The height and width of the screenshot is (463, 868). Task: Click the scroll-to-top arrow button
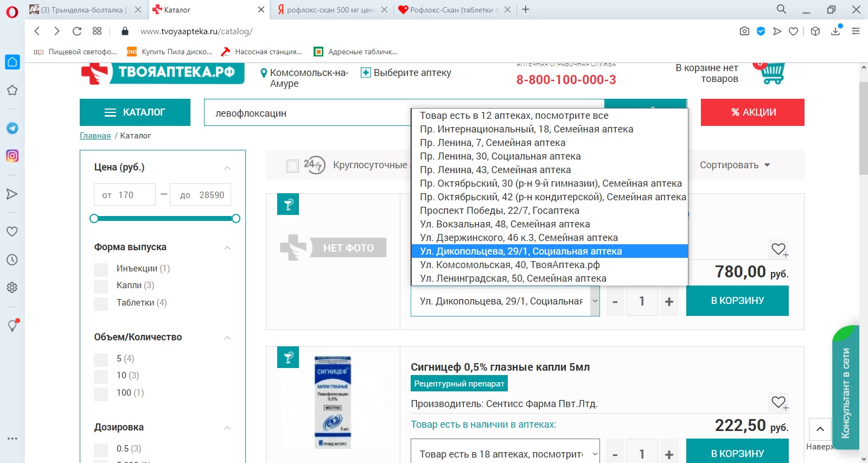[820, 429]
